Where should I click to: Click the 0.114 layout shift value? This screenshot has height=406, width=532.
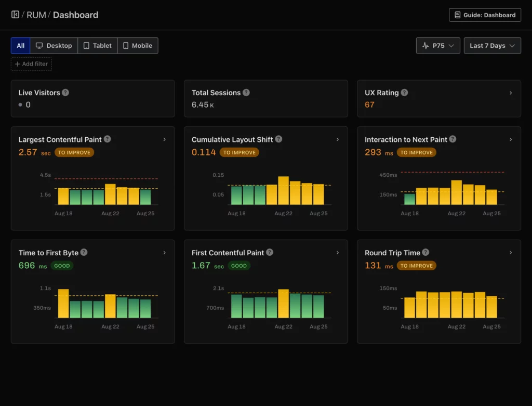point(204,152)
